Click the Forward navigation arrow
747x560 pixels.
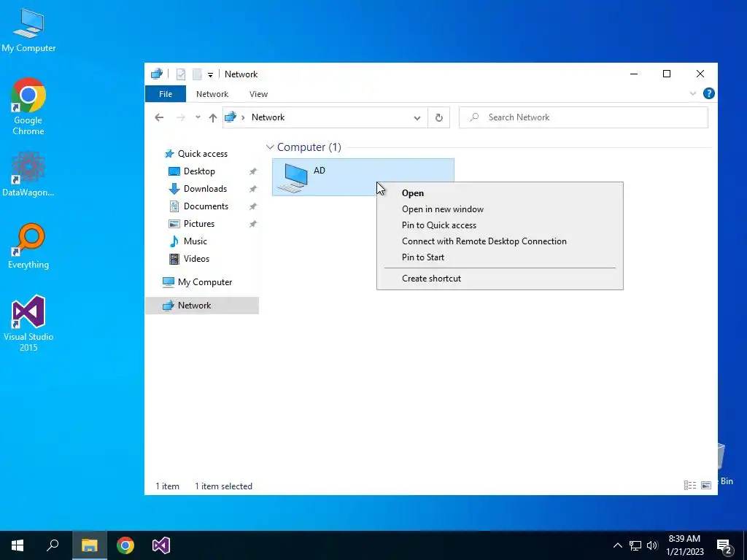click(181, 117)
